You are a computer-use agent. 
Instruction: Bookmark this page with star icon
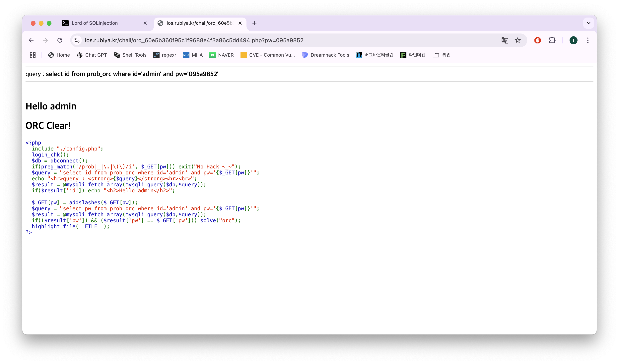(517, 40)
